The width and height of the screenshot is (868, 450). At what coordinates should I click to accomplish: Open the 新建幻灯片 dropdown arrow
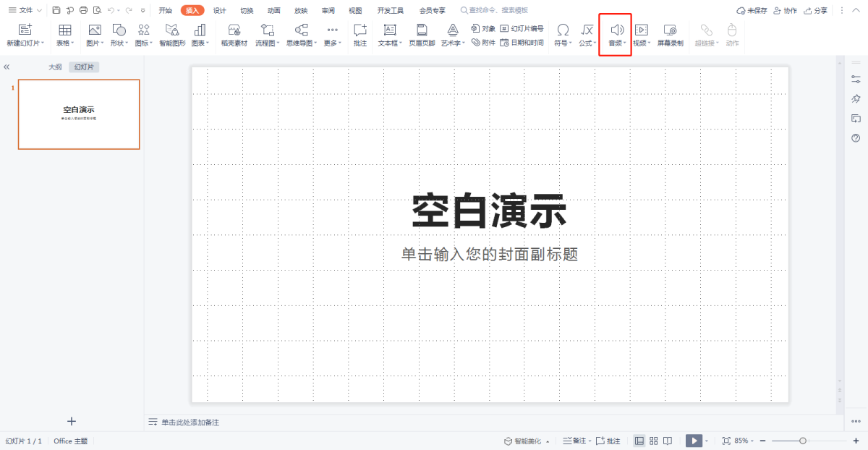pos(43,43)
